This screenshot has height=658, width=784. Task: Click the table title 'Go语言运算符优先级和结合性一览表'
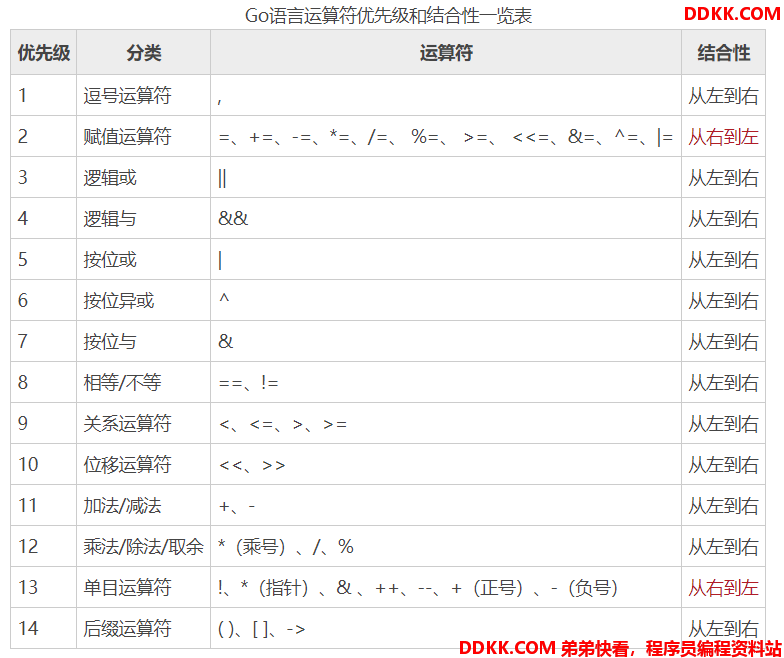click(388, 16)
